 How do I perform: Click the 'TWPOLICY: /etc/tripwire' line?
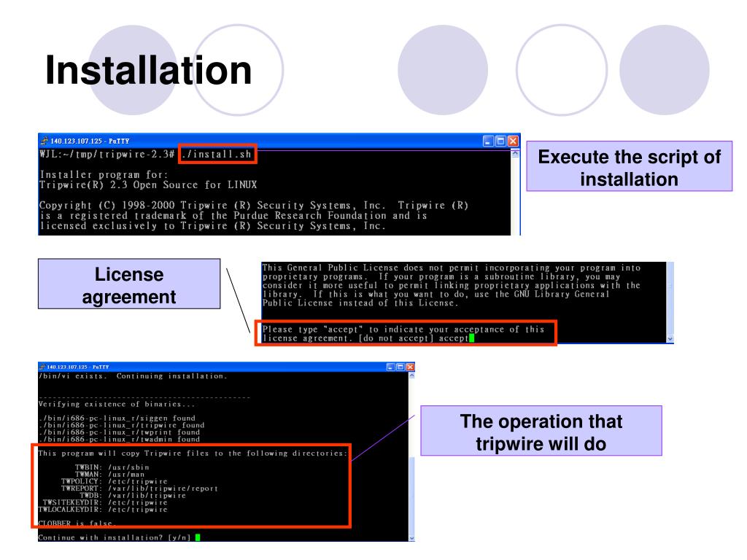click(x=115, y=482)
